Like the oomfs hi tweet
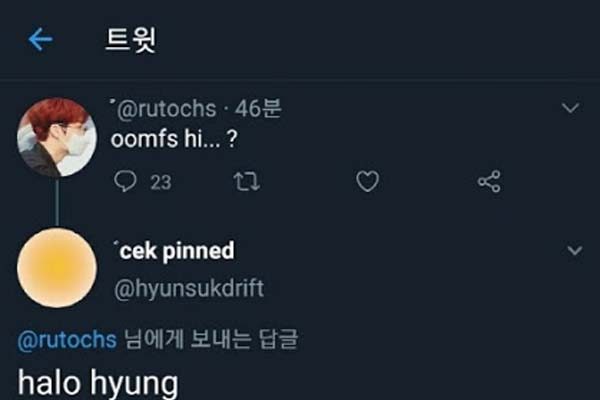600x400 pixels. point(368,182)
